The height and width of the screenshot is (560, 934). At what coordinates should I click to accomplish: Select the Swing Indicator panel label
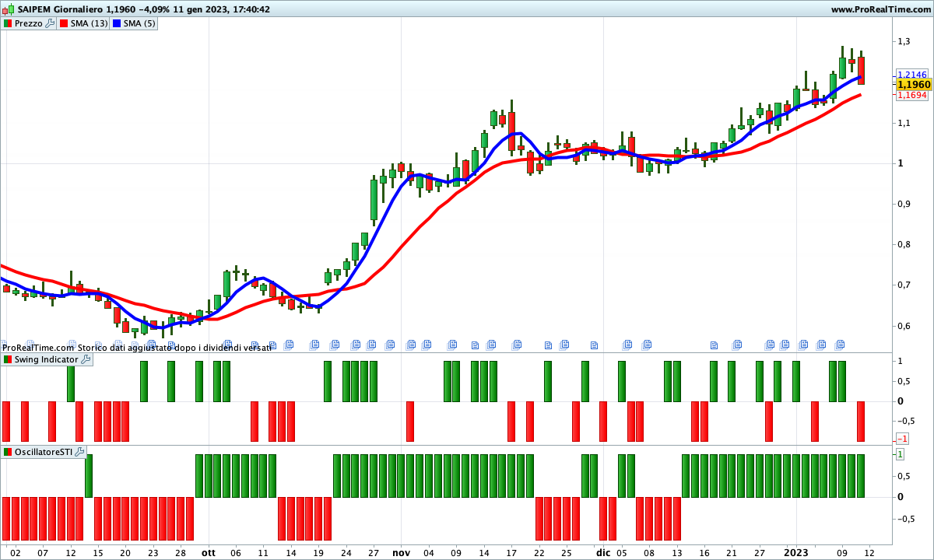click(47, 359)
